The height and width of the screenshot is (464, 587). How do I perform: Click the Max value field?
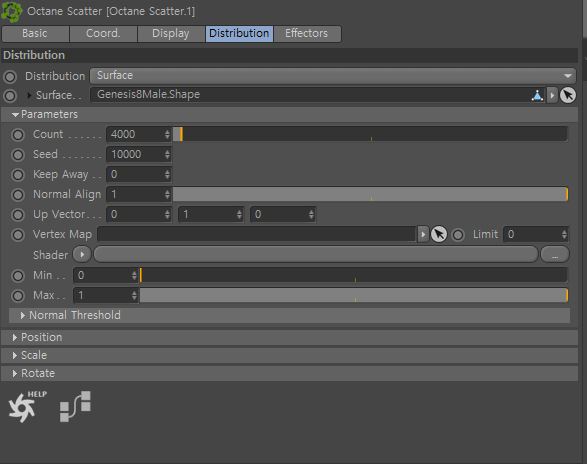[x=106, y=295]
